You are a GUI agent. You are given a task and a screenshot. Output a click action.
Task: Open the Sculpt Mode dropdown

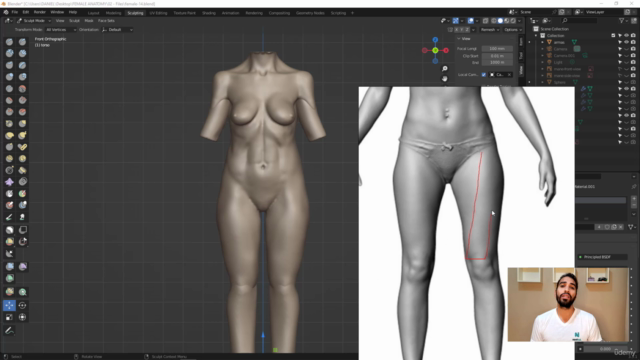(x=34, y=21)
